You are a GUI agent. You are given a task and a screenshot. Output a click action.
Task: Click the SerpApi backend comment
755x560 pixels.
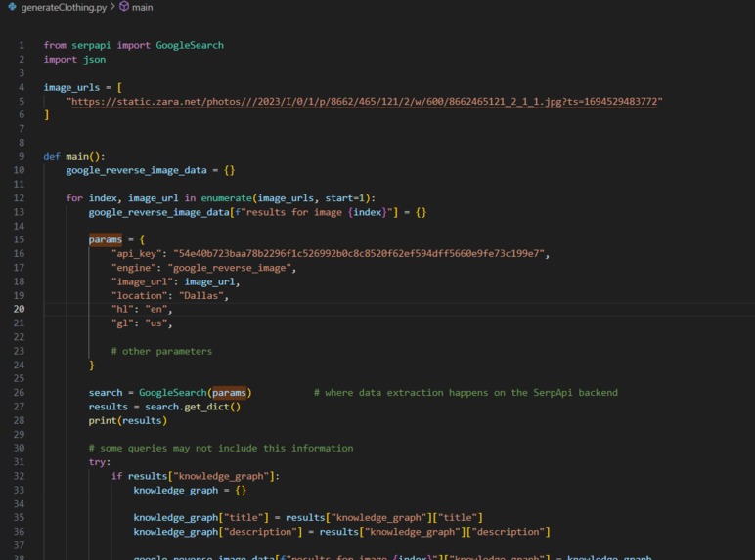coord(466,393)
